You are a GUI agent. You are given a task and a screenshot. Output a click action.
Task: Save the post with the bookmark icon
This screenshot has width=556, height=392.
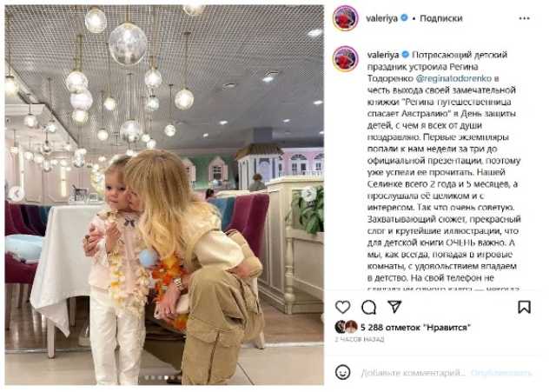pos(524,307)
